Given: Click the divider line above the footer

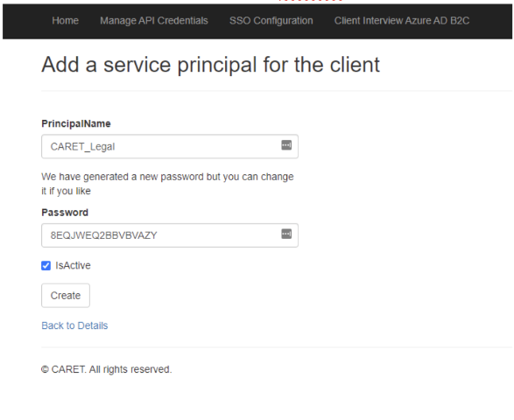Looking at the screenshot, I should (x=277, y=347).
